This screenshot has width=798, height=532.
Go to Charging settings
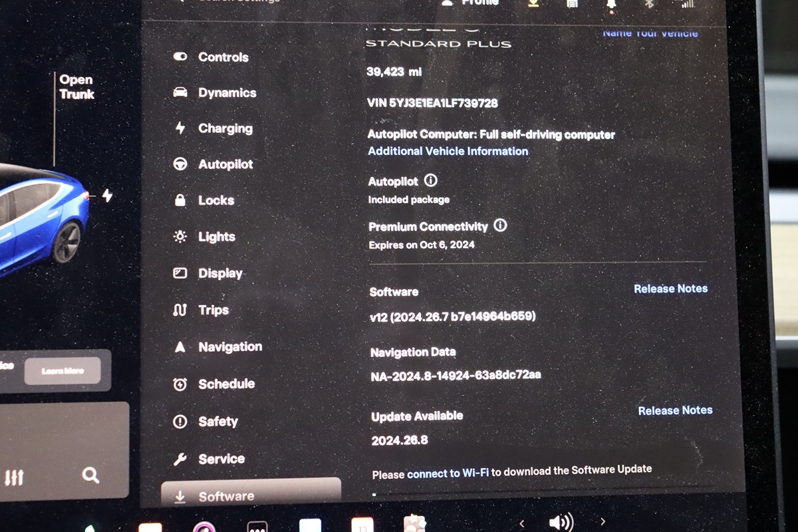[x=213, y=128]
